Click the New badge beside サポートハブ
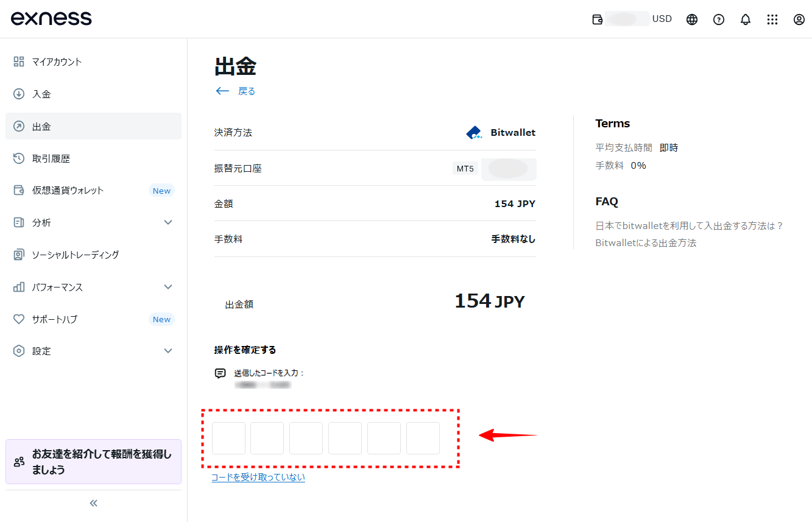 (x=161, y=319)
